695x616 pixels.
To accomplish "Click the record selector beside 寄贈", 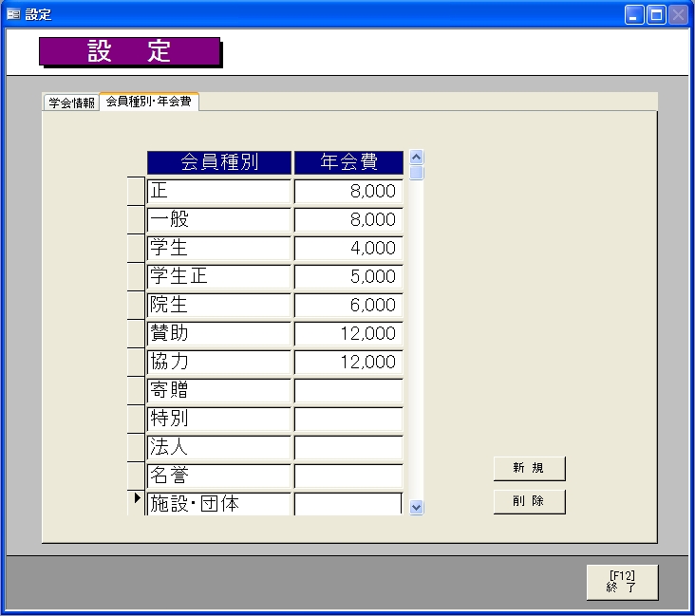I will (136, 390).
